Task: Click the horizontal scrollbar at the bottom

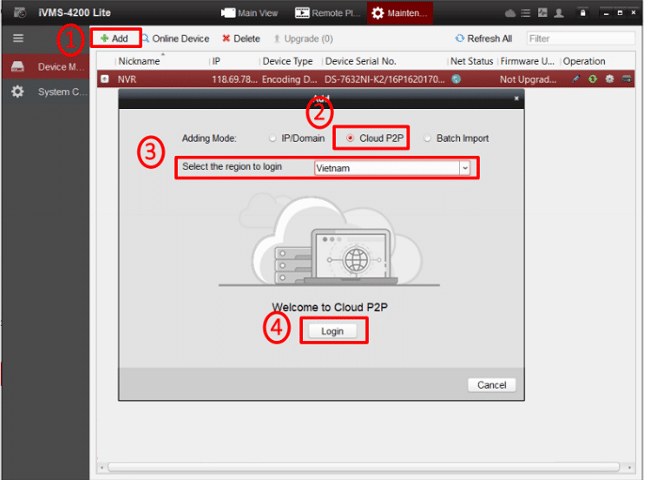Action: 364,467
